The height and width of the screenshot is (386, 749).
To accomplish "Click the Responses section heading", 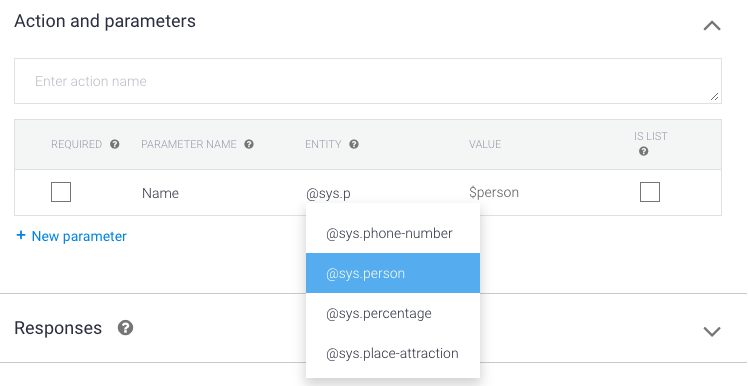I will [x=58, y=328].
